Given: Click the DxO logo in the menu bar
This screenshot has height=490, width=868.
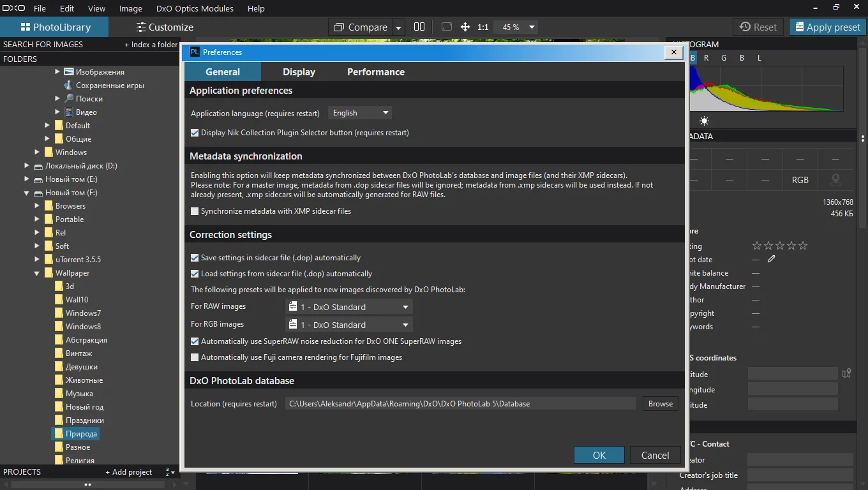Looking at the screenshot, I should 13,8.
